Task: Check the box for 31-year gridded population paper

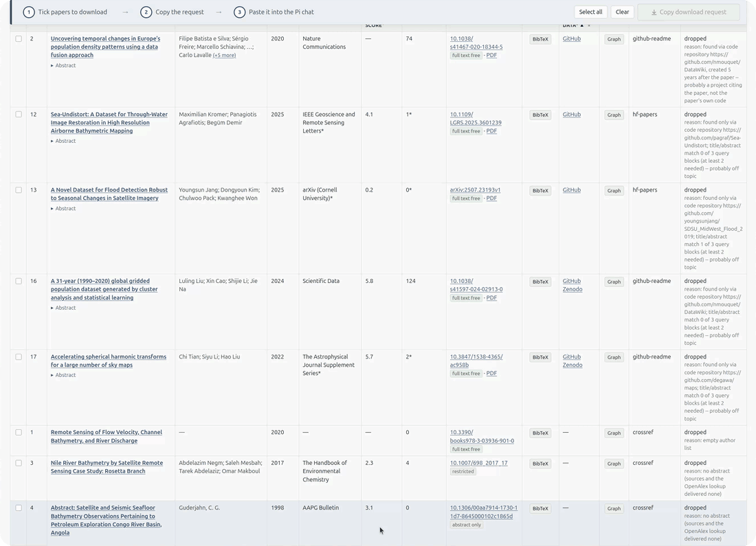Action: coord(19,281)
